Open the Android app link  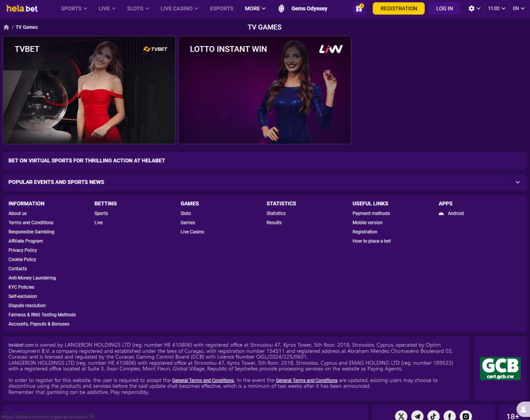point(455,214)
